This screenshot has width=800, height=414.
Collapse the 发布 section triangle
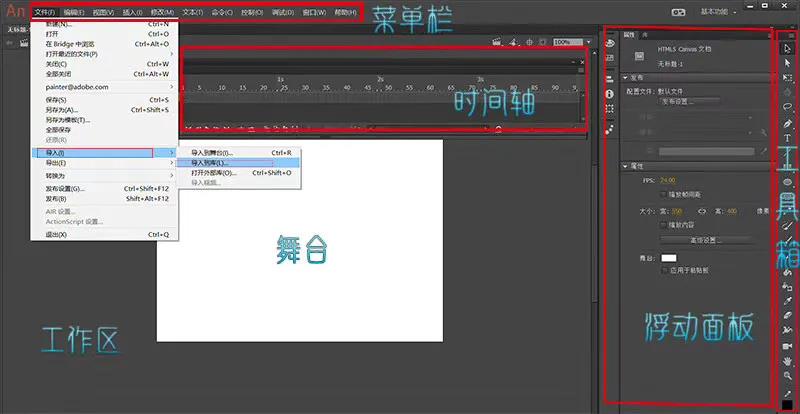tap(625, 78)
